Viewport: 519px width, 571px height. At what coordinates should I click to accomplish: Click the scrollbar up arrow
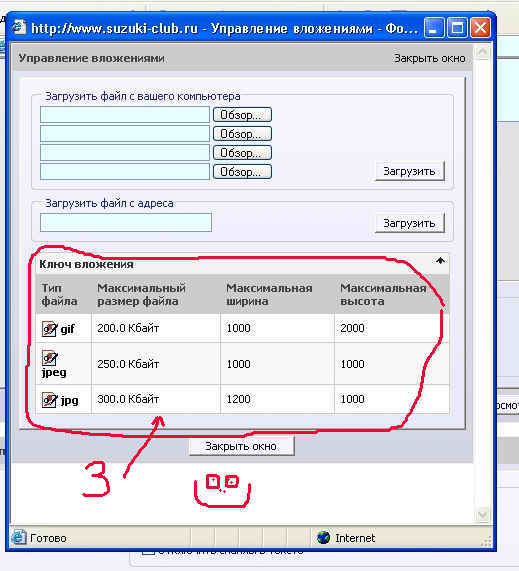[x=483, y=53]
